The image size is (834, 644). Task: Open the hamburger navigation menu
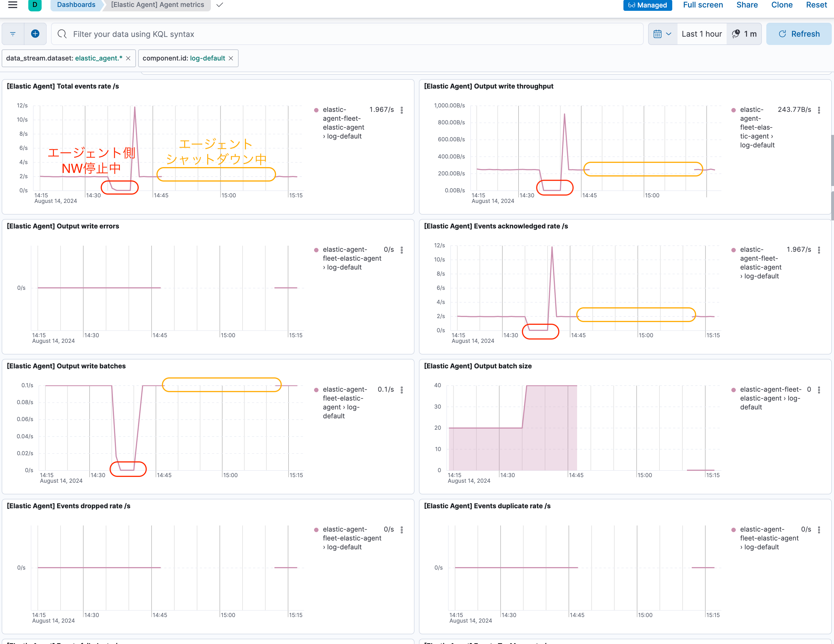(x=12, y=5)
